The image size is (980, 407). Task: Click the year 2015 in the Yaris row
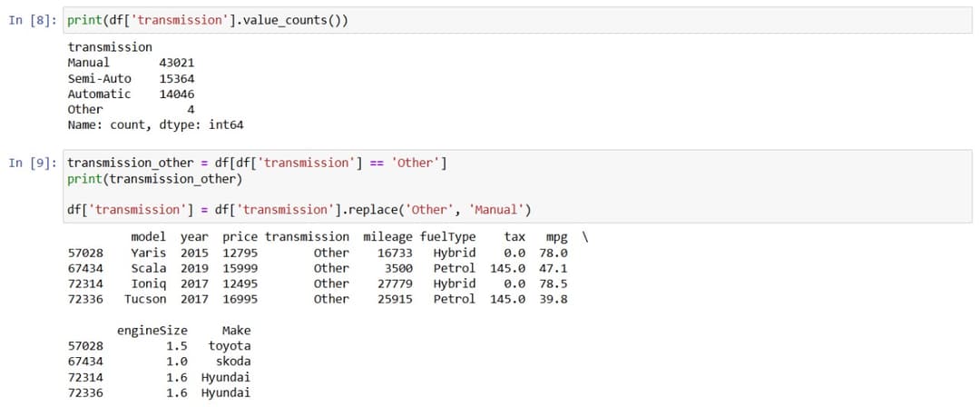(x=194, y=253)
